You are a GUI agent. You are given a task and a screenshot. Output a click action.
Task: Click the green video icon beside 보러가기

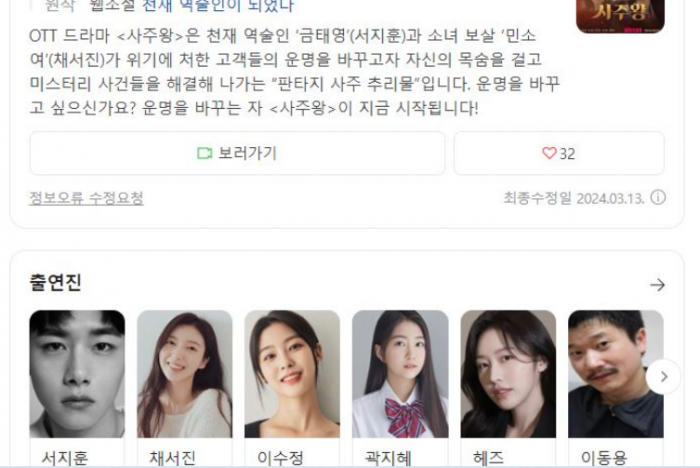click(204, 153)
